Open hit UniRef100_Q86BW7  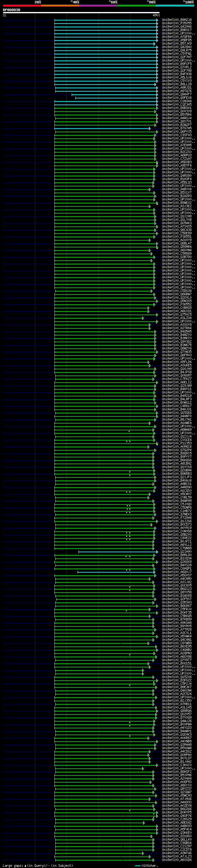(177, 294)
